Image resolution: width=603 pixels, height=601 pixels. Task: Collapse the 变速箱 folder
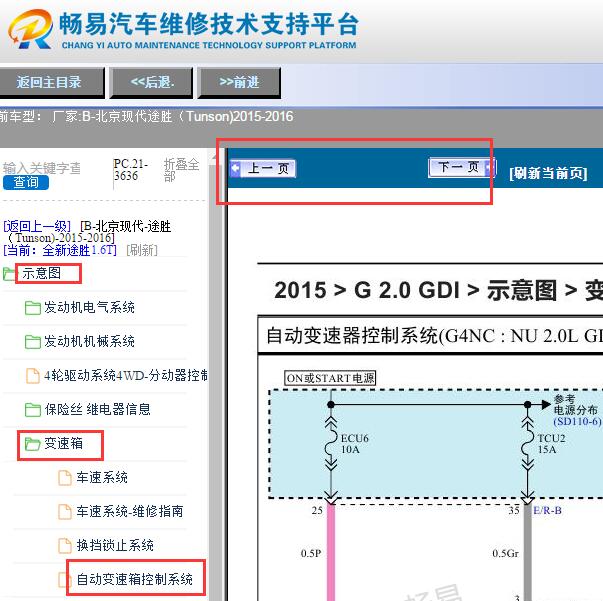click(63, 443)
